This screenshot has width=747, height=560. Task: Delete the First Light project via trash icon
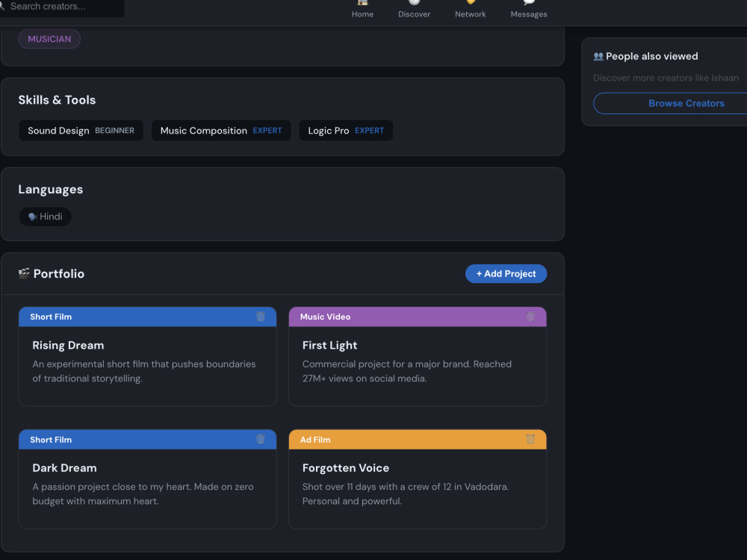530,317
